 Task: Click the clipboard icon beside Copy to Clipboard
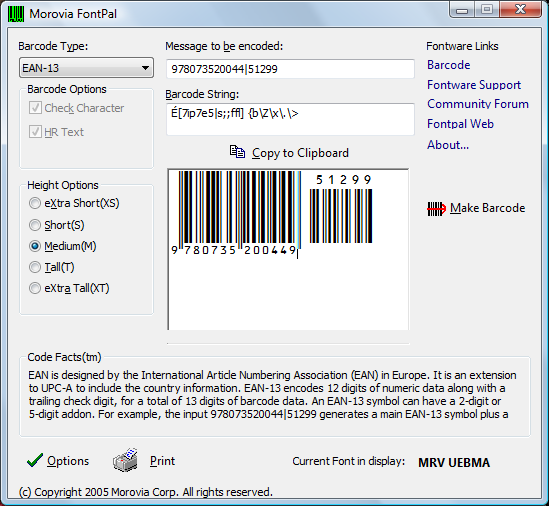(x=237, y=152)
